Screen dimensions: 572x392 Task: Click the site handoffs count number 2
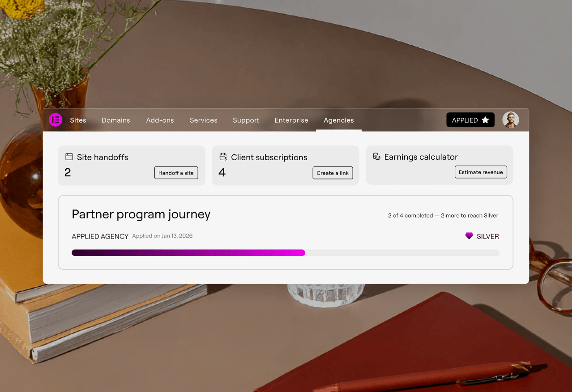(x=68, y=173)
